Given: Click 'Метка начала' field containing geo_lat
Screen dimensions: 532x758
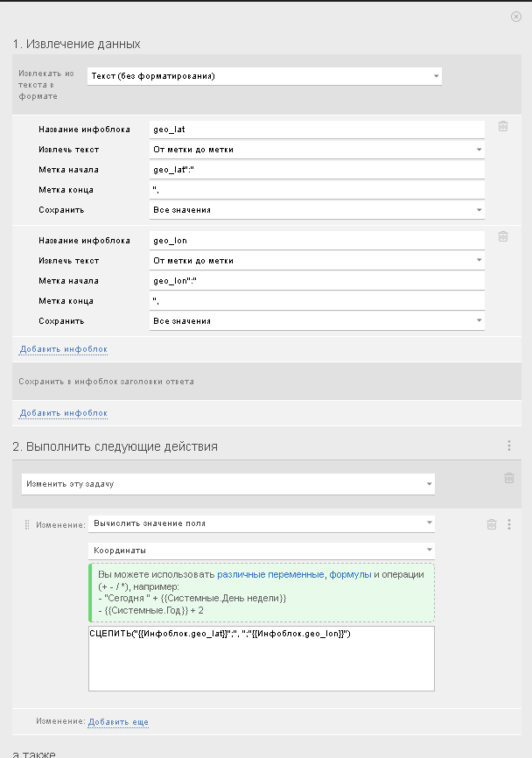Looking at the screenshot, I should (x=317, y=170).
